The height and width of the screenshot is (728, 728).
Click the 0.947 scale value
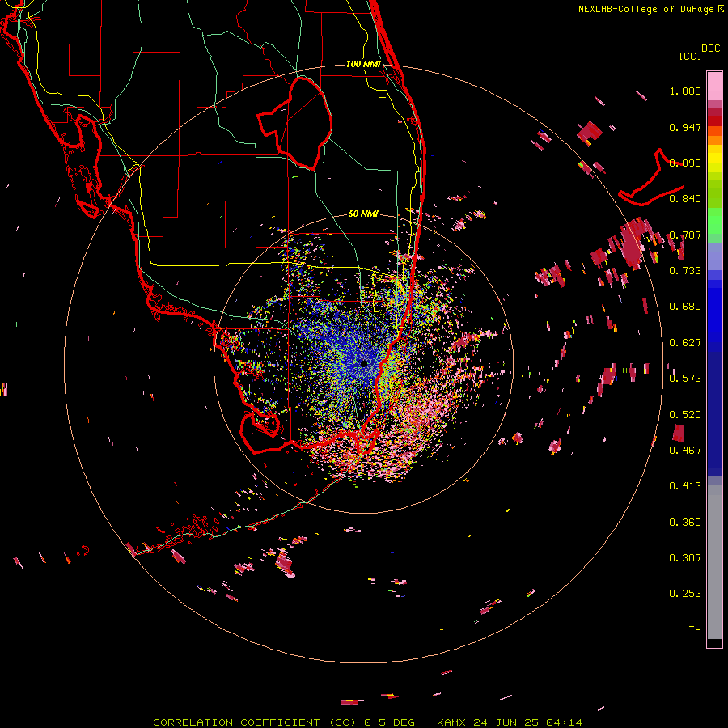click(685, 127)
